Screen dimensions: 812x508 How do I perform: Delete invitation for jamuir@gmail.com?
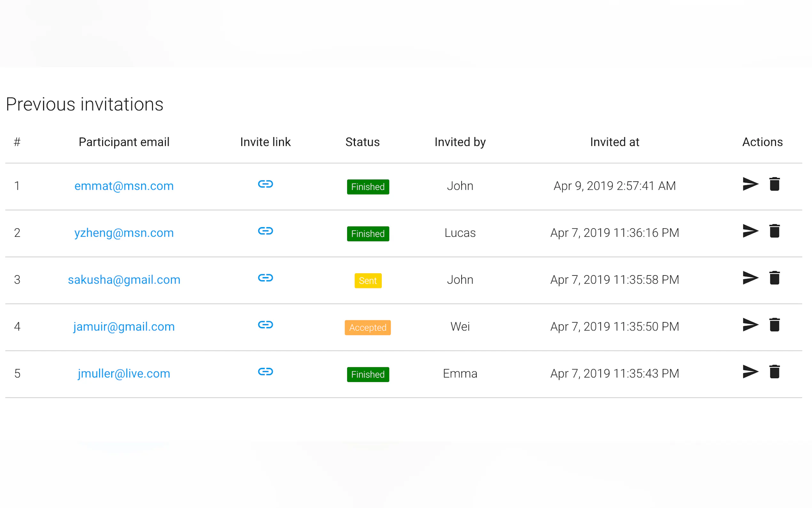[774, 325]
